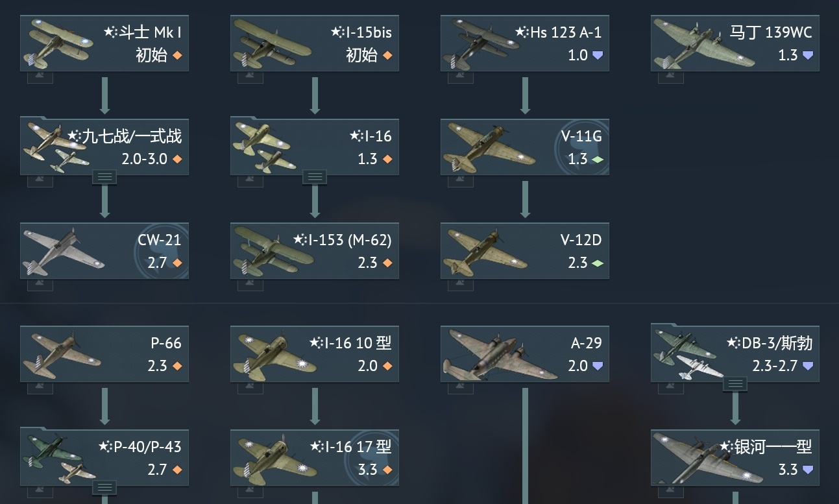Image resolution: width=839 pixels, height=504 pixels.
Task: Click the V-11G aircraft icon
Action: (525, 147)
